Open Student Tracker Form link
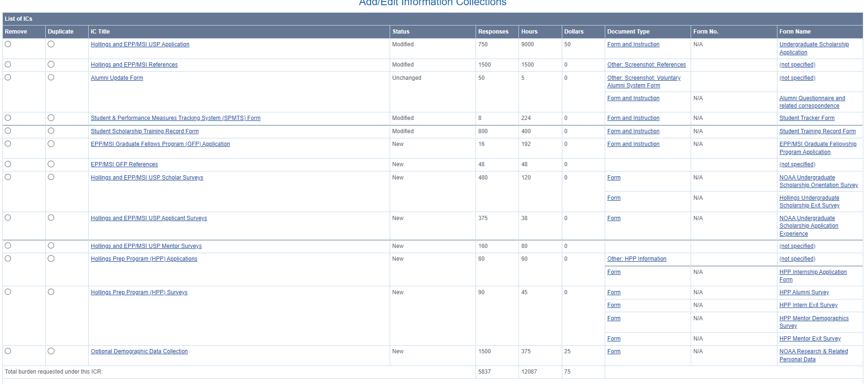Screen dimensions: 868x384 click(x=807, y=118)
